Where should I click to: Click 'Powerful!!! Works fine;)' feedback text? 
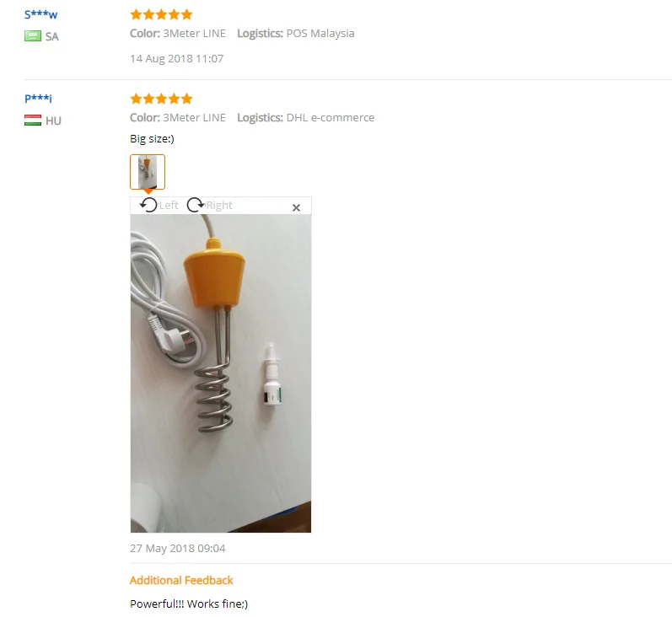(x=189, y=604)
